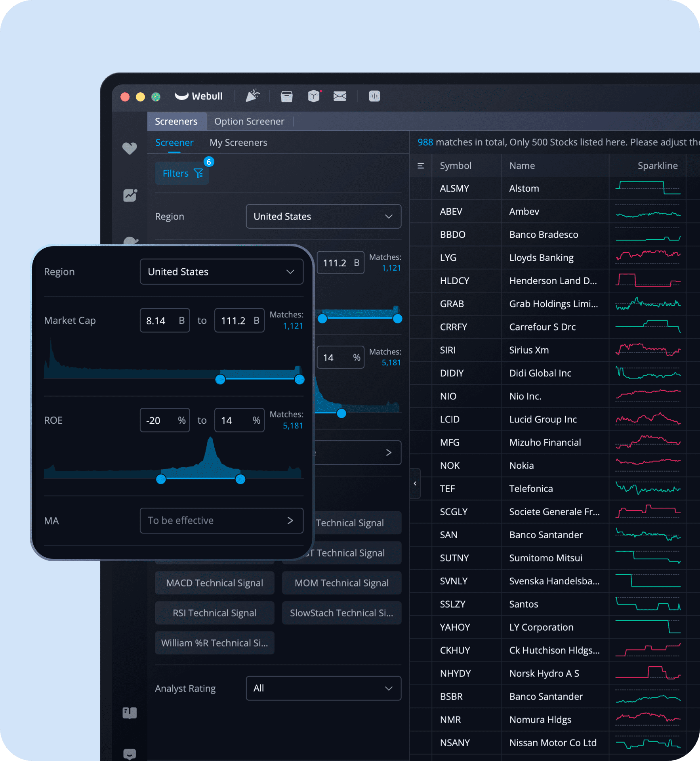Click the left ROE slider handle in the zoomed card
The image size is (700, 761).
[x=161, y=479]
